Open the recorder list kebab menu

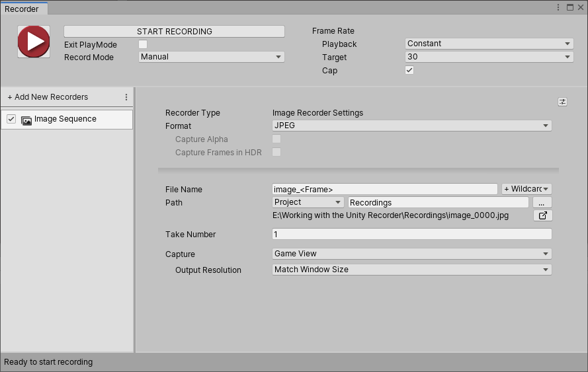[x=126, y=97]
